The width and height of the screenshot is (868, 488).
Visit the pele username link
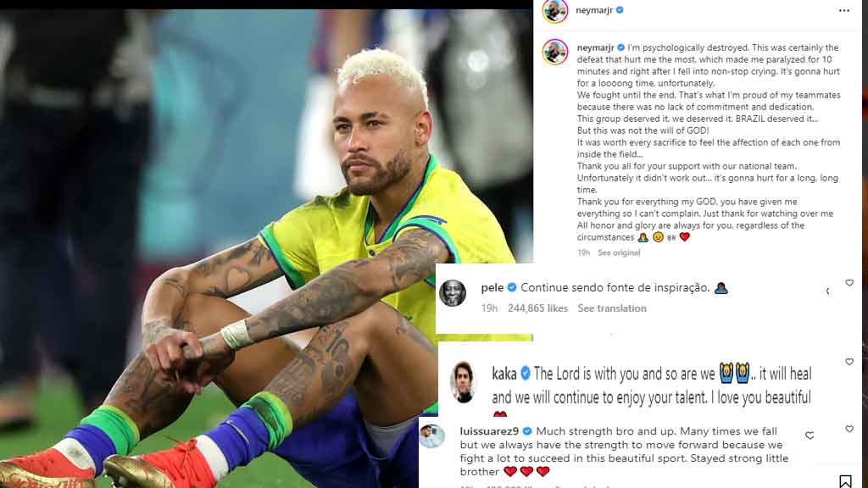pos(492,288)
